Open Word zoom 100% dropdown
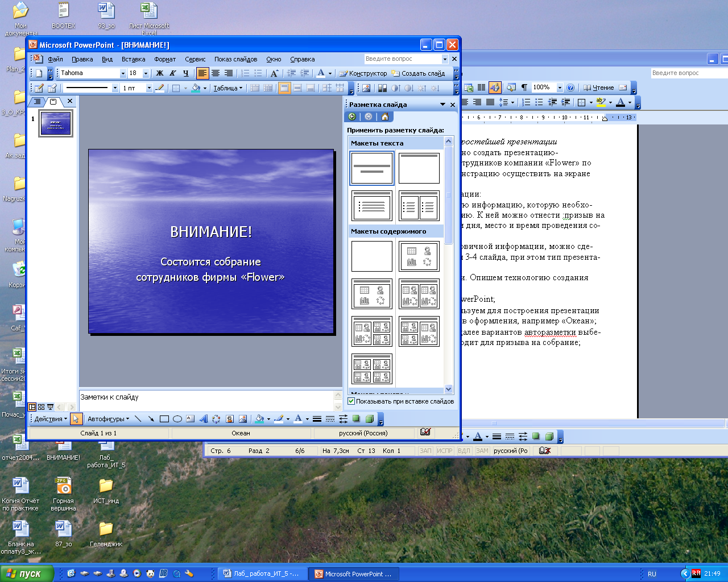This screenshot has height=582, width=728. tap(560, 88)
